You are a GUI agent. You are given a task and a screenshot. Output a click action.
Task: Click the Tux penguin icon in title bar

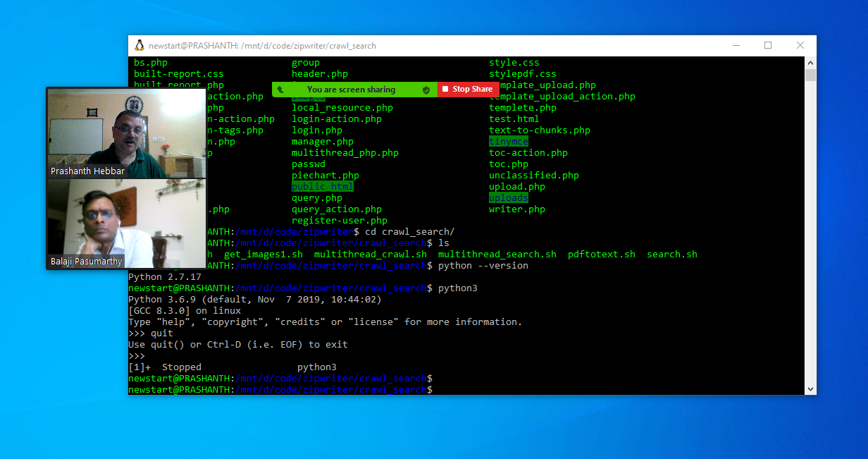pyautogui.click(x=139, y=46)
